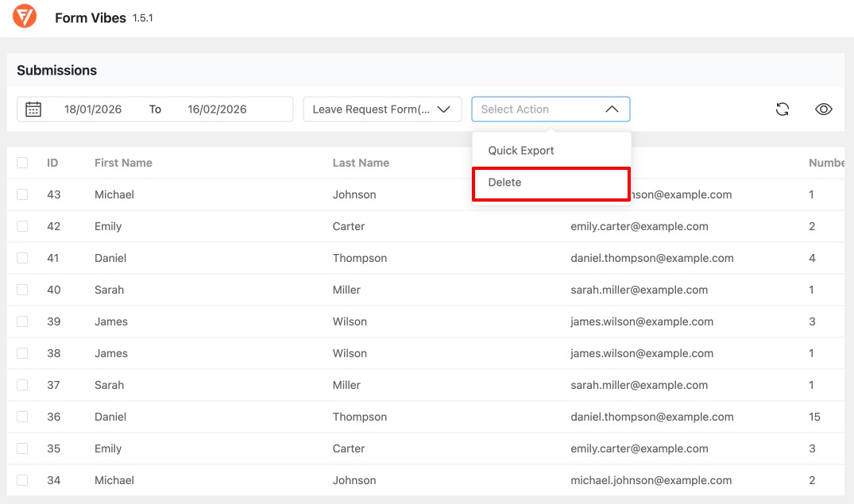
Task: Click last name Miller in row 37
Action: (346, 385)
